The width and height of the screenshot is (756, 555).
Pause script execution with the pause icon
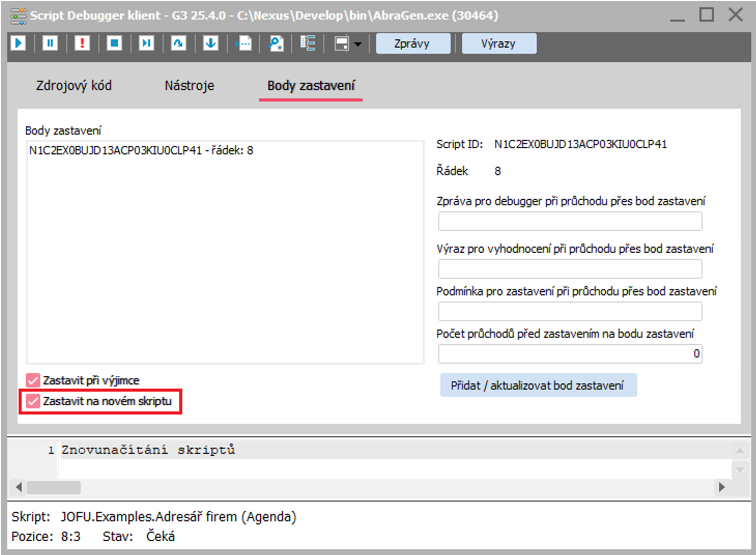[50, 43]
